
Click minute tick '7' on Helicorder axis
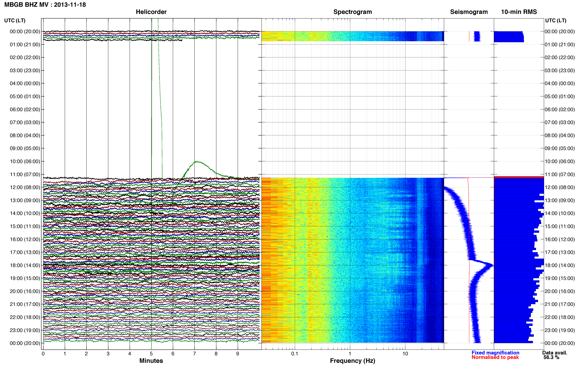[194, 354]
